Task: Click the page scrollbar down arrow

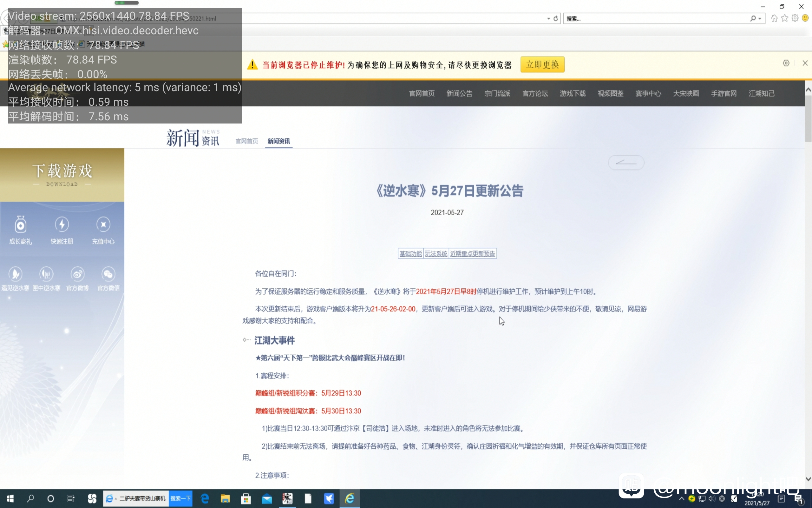Action: pos(808,479)
